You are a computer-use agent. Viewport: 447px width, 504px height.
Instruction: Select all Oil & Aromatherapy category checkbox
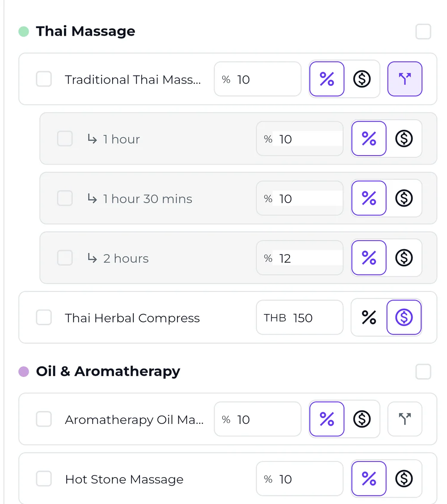(423, 372)
